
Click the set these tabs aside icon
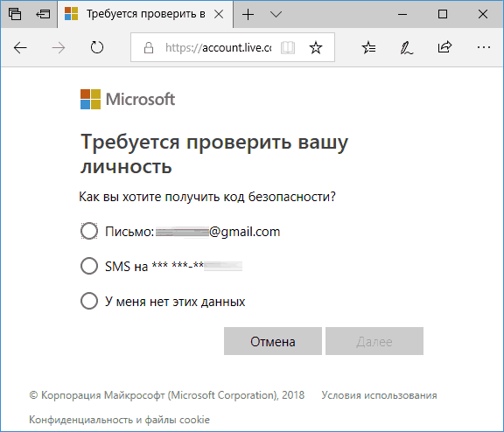[43, 14]
